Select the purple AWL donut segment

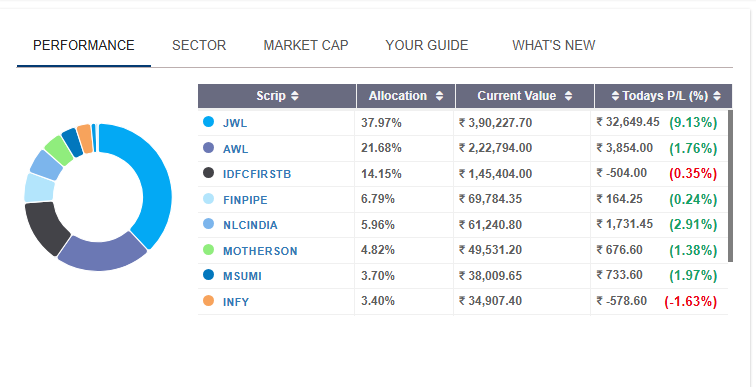tap(102, 253)
